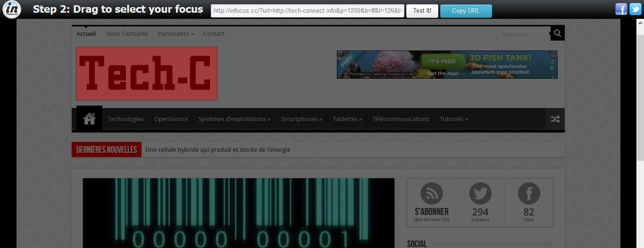Click the shuffle random article icon
The image size is (644, 248).
point(555,119)
